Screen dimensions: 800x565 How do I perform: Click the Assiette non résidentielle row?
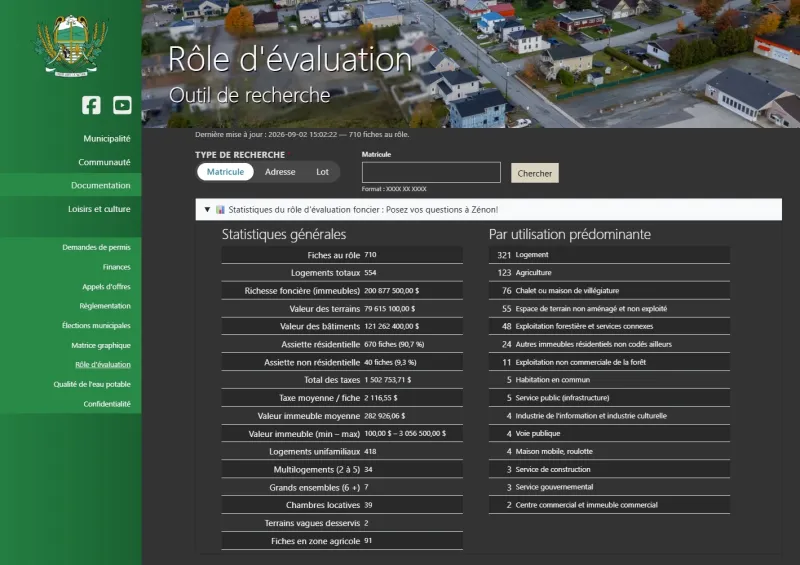click(342, 362)
